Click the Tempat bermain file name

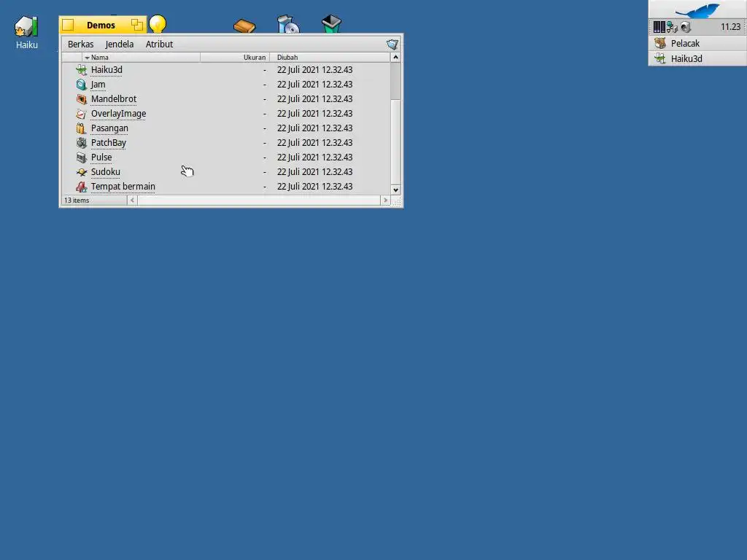point(123,187)
